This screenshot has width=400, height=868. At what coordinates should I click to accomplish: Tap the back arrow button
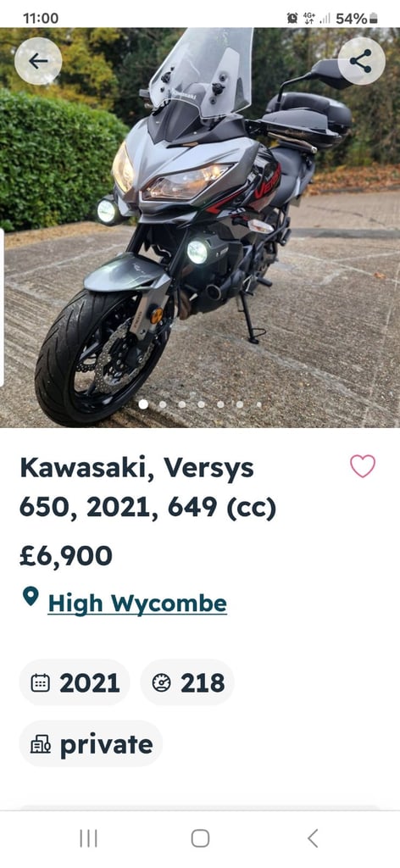38,61
